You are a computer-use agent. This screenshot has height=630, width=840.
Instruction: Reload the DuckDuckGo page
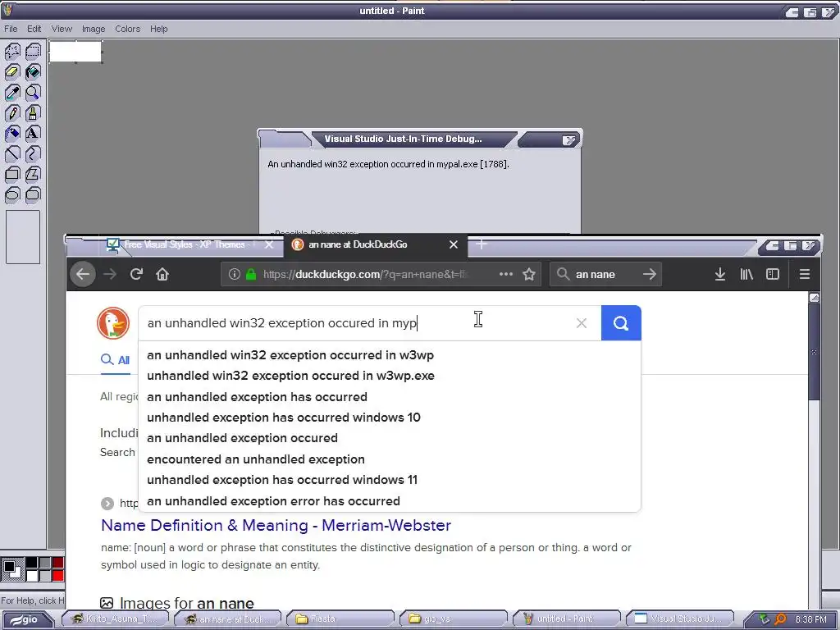click(136, 274)
